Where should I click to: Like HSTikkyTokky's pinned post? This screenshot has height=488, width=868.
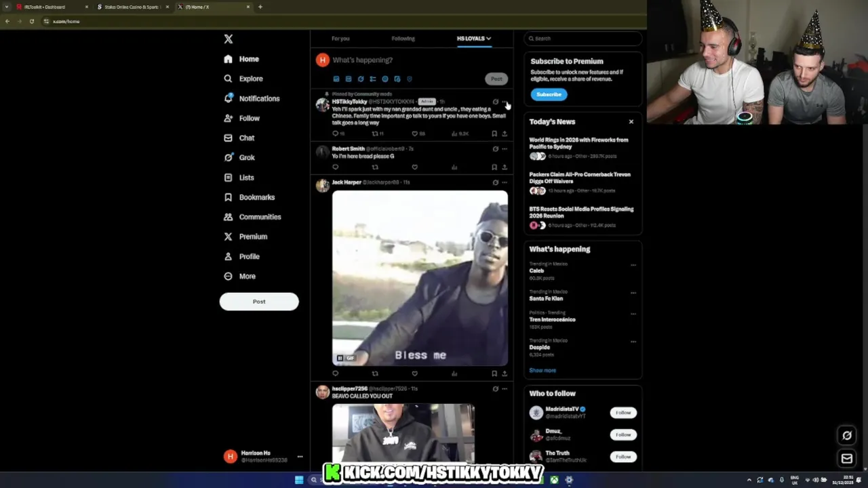(x=414, y=134)
